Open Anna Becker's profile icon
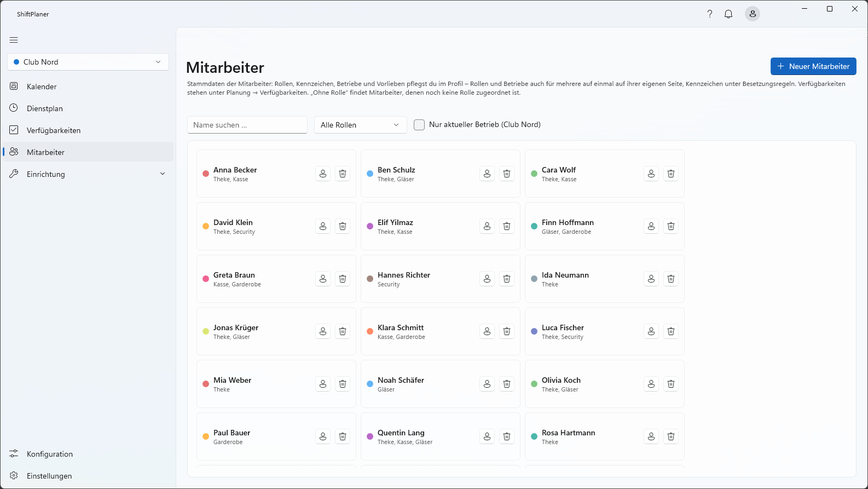The width and height of the screenshot is (868, 489). (x=323, y=174)
